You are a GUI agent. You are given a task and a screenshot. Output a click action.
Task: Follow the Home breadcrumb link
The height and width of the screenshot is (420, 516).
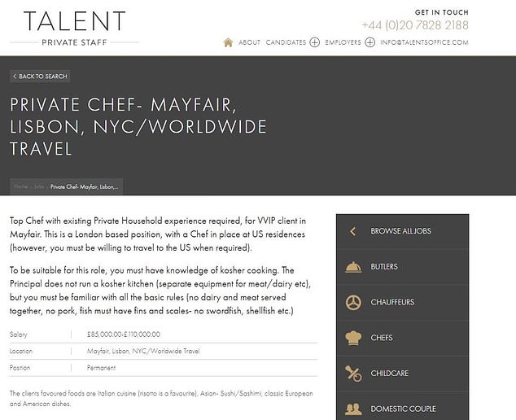point(20,186)
